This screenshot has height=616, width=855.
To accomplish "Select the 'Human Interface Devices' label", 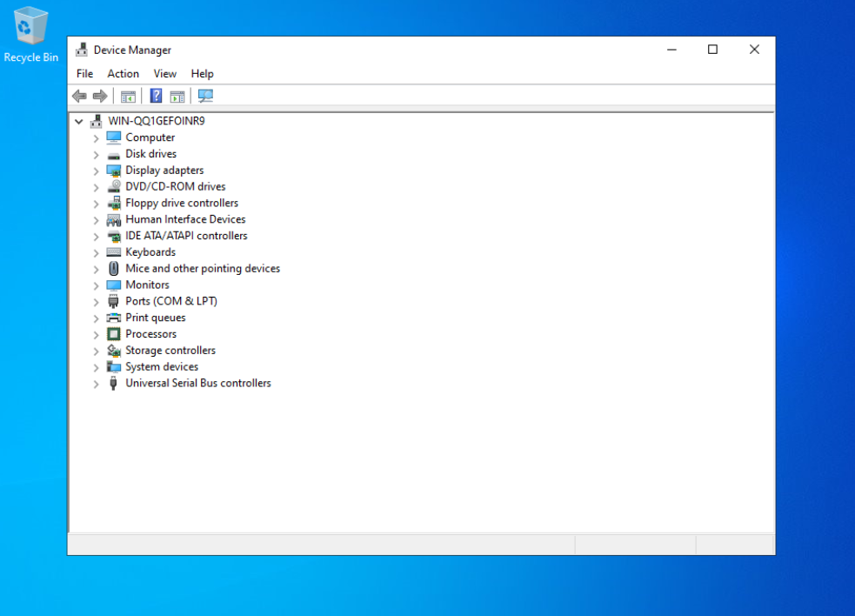I will pos(185,219).
